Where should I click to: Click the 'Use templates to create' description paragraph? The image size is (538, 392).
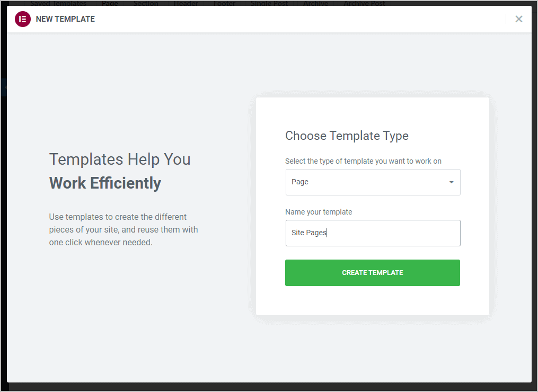(124, 230)
